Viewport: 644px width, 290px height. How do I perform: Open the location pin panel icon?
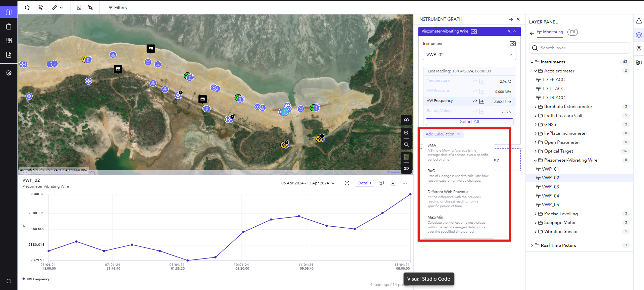click(639, 49)
